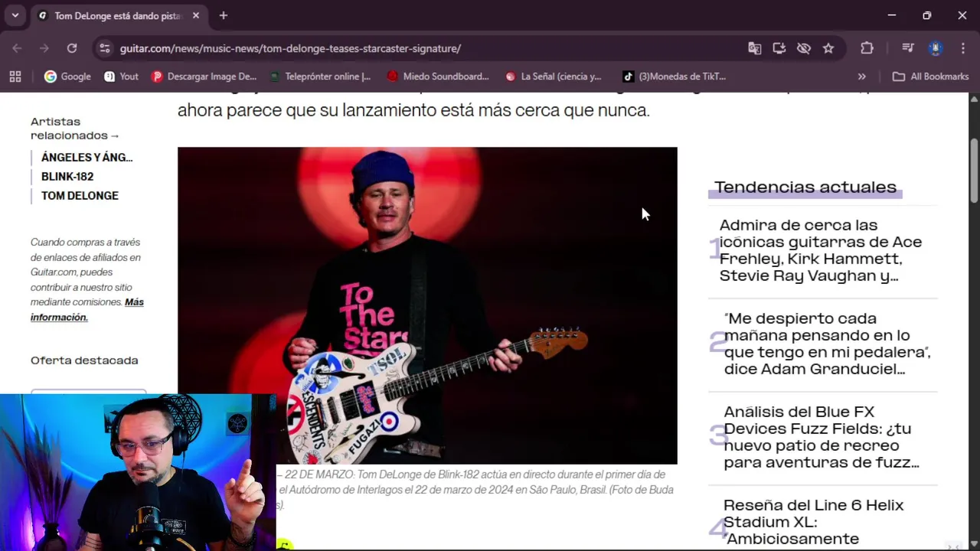The height and width of the screenshot is (551, 980).
Task: Open the tab search dropdown arrow
Action: [x=15, y=15]
